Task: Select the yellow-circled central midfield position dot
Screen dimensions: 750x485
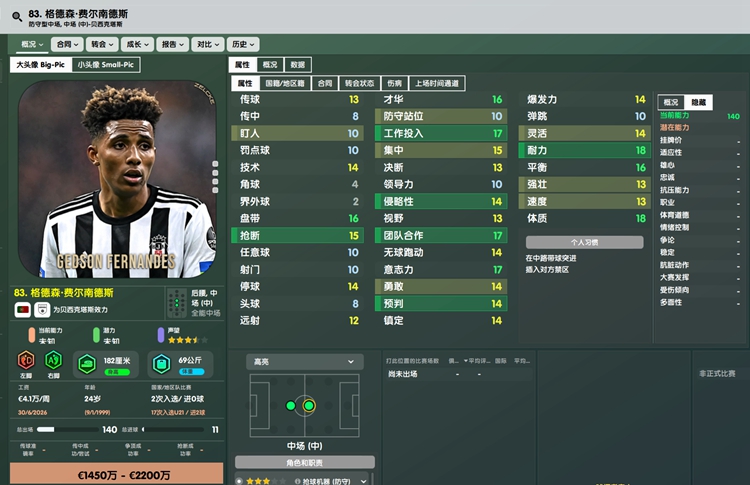Action: point(309,406)
